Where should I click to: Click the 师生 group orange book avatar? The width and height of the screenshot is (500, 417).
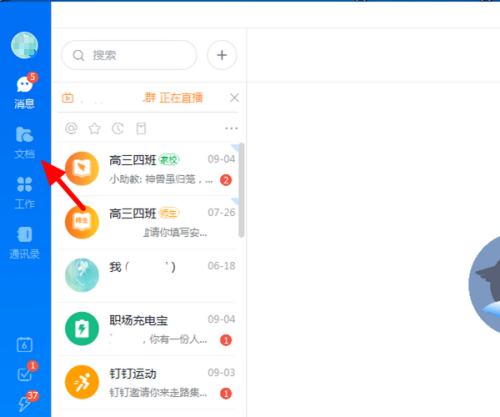pos(82,222)
